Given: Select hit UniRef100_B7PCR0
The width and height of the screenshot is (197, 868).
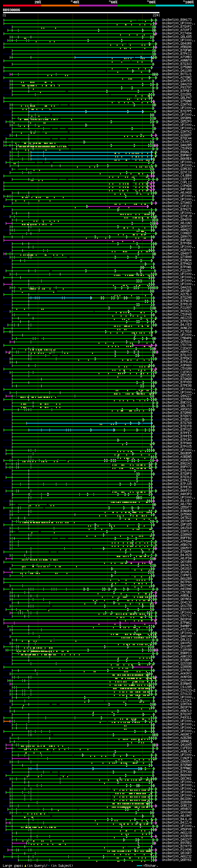Looking at the screenshot, I should coord(176,440).
